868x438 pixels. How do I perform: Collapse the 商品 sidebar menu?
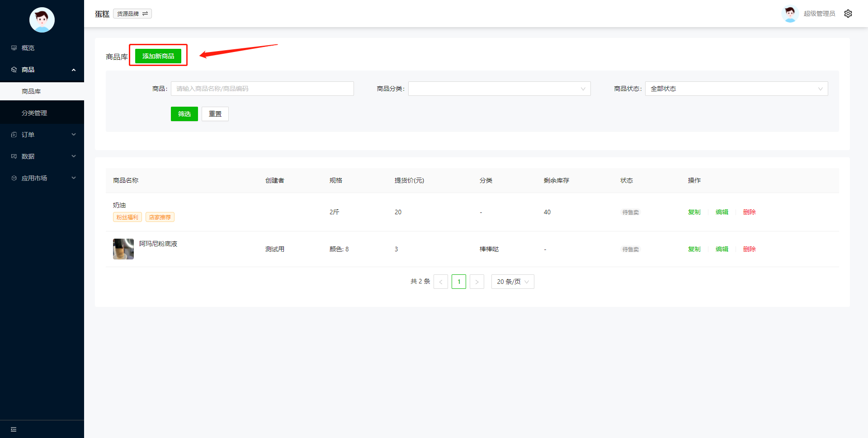(x=42, y=70)
